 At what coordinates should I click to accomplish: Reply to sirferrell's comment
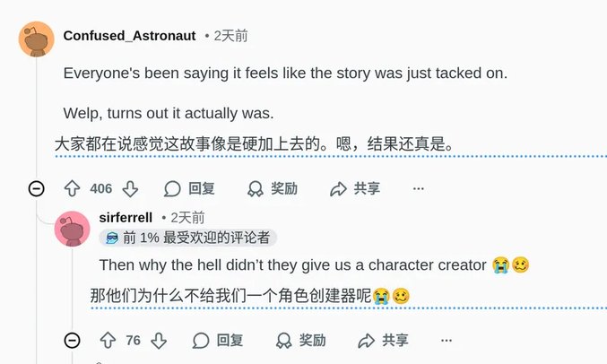218,341
